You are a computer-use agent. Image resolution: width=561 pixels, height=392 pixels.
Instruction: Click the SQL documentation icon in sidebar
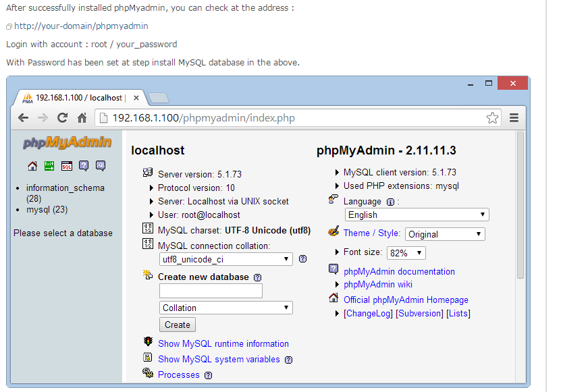click(x=101, y=166)
